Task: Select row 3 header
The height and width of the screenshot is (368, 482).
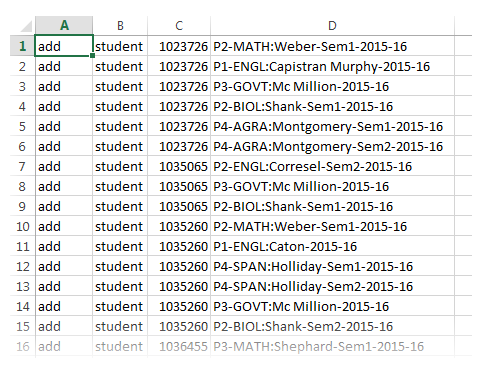Action: coord(22,86)
